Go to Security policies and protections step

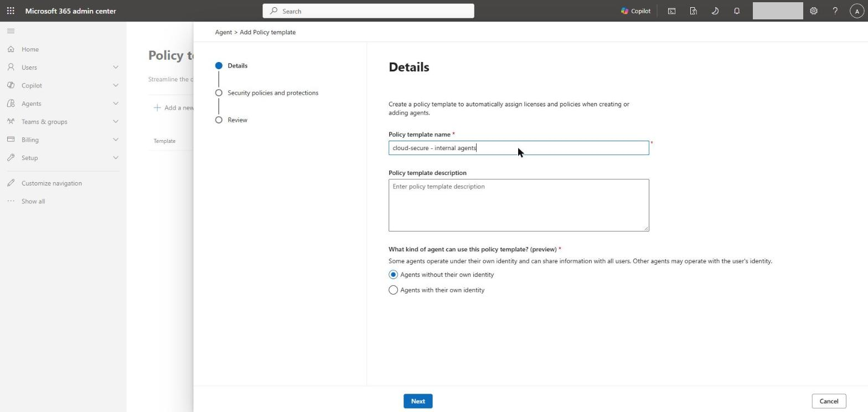pos(267,92)
